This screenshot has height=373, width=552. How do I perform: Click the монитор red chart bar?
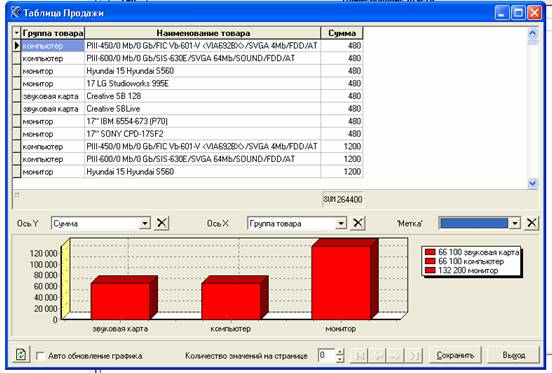click(x=341, y=283)
